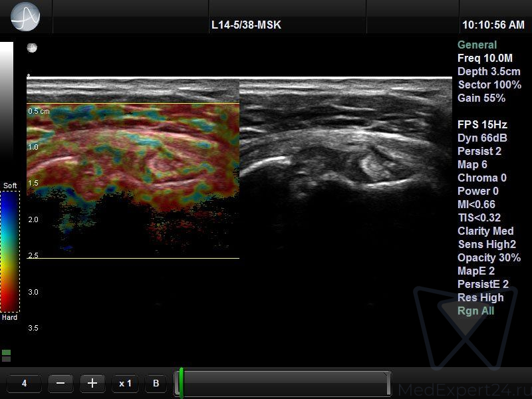Click the green status indicator at bottom-left
The image size is (532, 399).
tap(7, 355)
